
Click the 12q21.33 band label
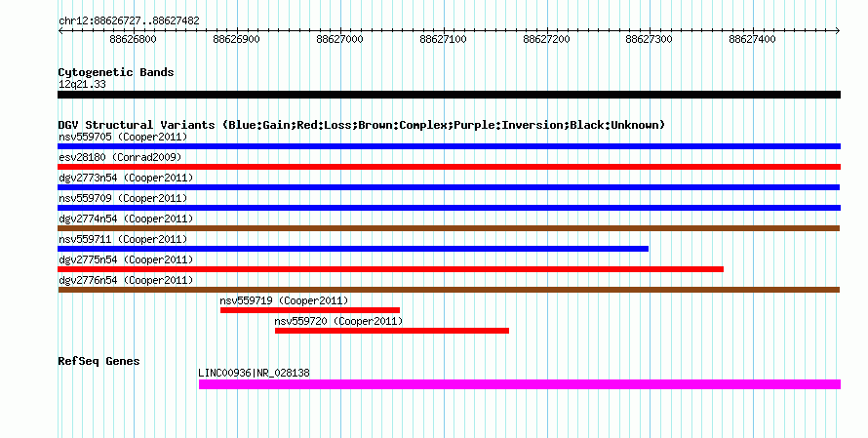(x=82, y=85)
